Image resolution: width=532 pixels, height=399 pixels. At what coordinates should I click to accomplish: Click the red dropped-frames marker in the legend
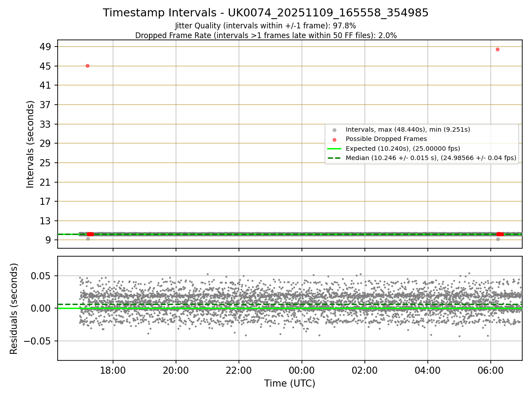pos(335,139)
